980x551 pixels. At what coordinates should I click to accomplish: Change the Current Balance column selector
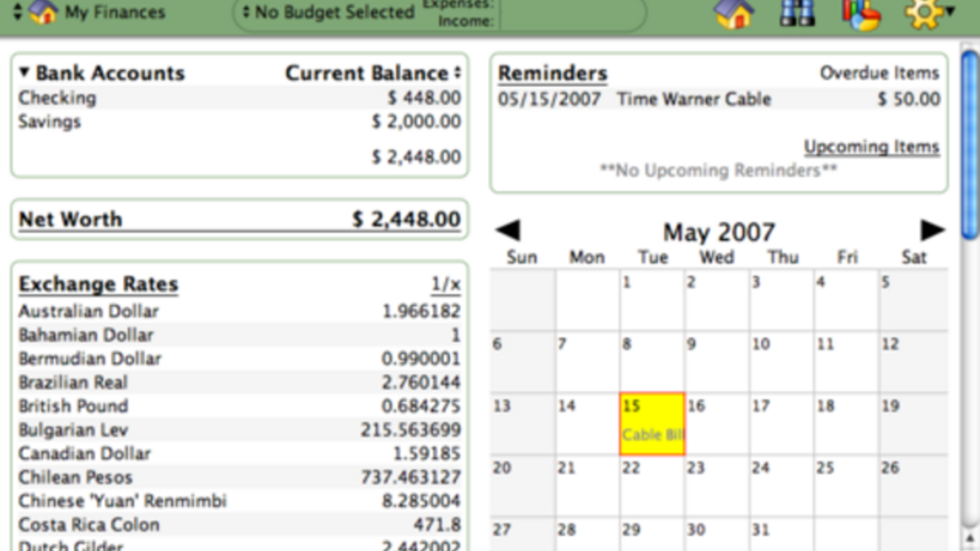(458, 73)
